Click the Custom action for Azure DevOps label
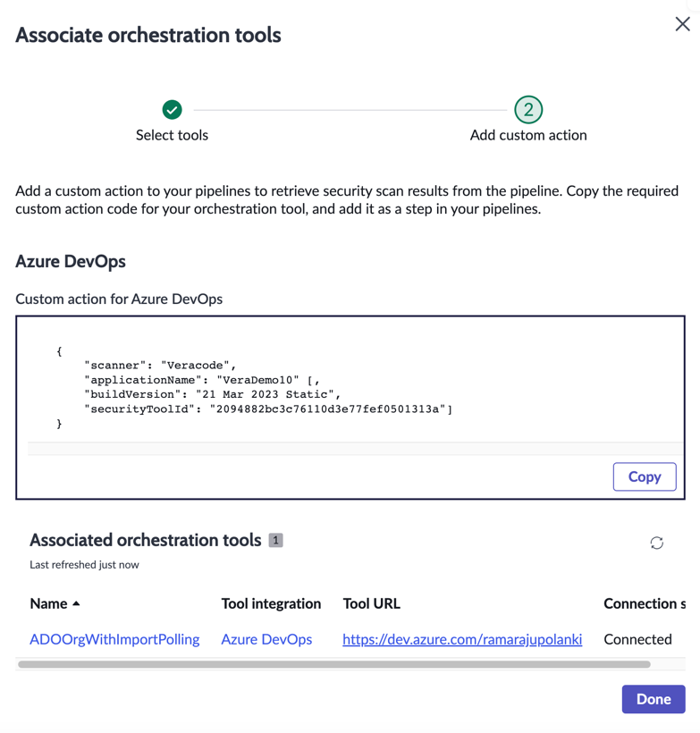Image resolution: width=700 pixels, height=733 pixels. click(x=119, y=299)
